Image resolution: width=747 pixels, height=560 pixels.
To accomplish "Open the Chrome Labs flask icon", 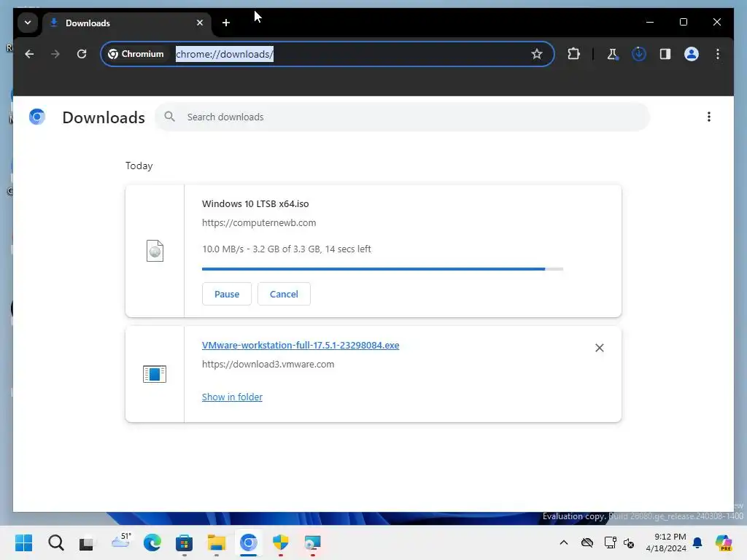I will coord(613,54).
